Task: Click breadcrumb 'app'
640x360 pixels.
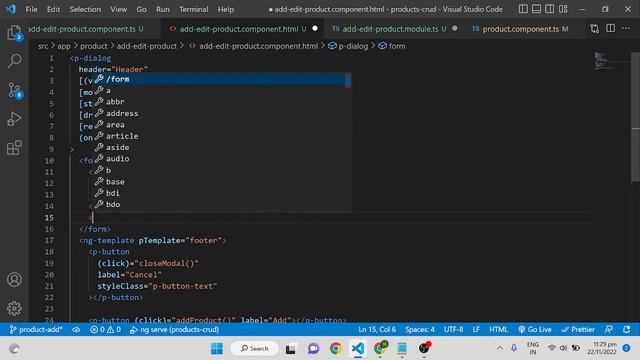Action: click(x=64, y=46)
